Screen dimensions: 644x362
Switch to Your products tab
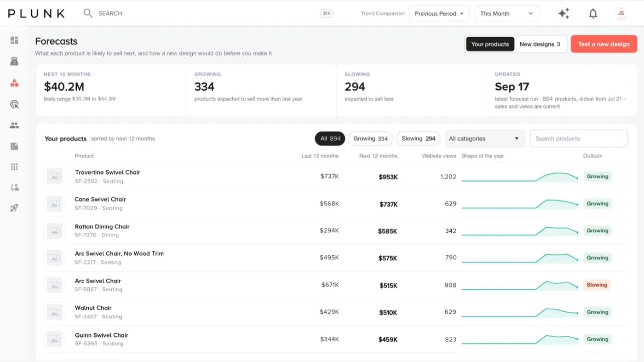490,44
